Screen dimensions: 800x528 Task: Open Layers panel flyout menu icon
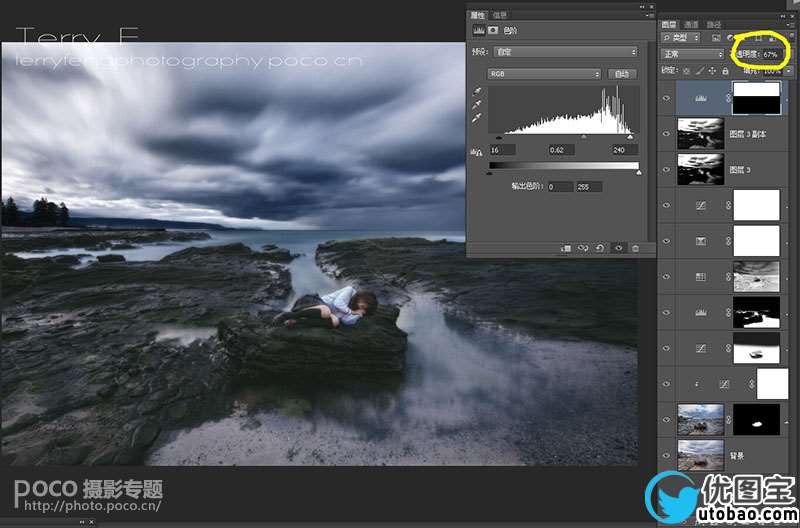[791, 25]
